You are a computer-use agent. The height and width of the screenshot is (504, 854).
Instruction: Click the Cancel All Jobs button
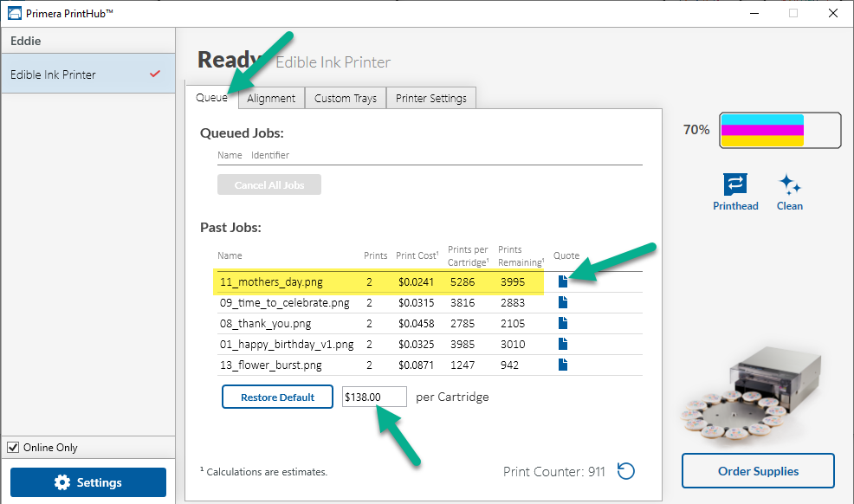[269, 184]
